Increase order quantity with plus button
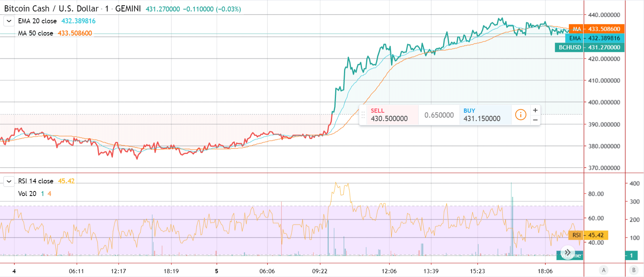The width and height of the screenshot is (644, 277). pyautogui.click(x=535, y=110)
